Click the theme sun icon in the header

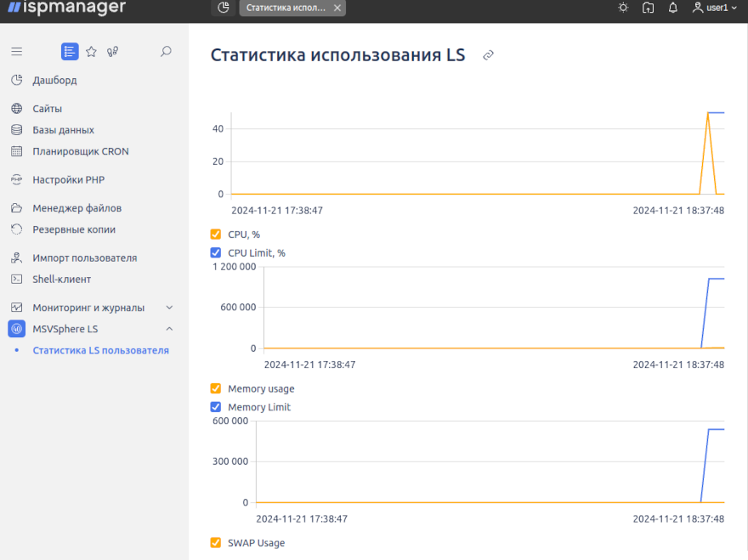click(x=622, y=8)
